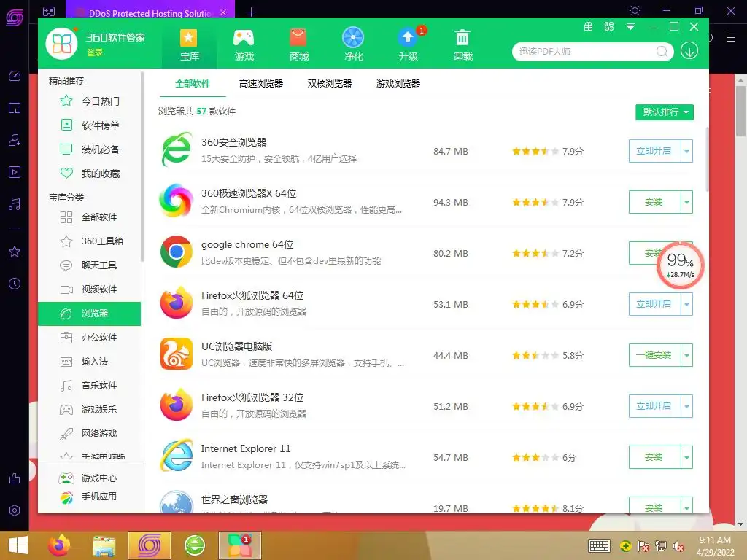Screen dimensions: 747x560
Task: Click the 360极速浏览器X app icon
Action: pos(177,201)
